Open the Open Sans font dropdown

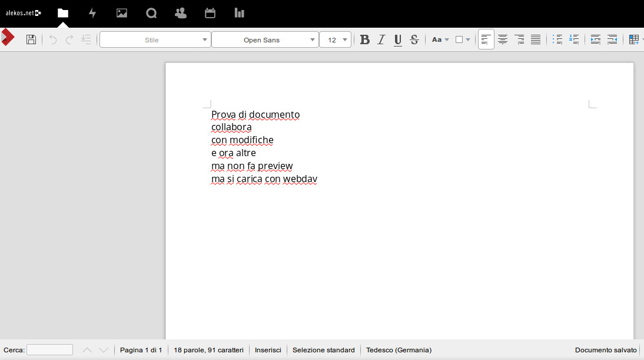265,39
